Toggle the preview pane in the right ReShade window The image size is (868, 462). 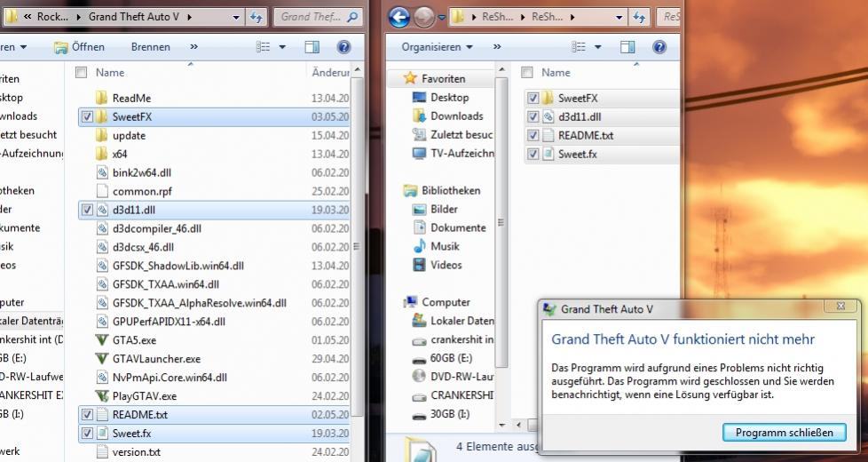pos(627,47)
